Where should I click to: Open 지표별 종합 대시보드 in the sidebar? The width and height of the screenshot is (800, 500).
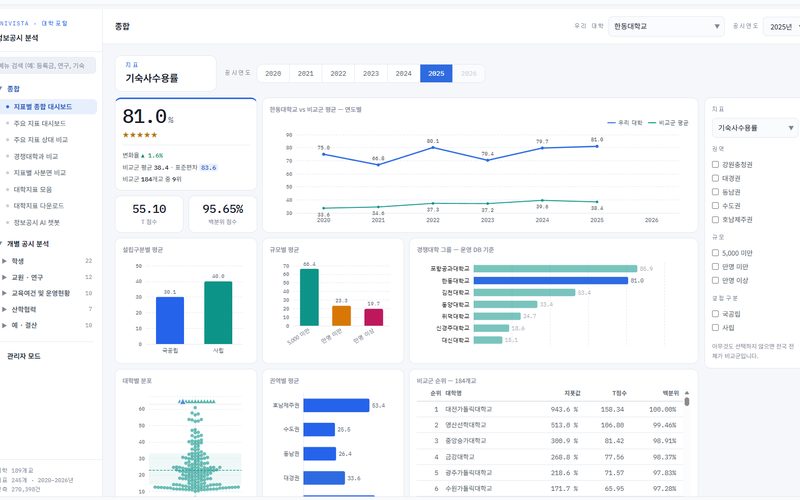click(48, 107)
